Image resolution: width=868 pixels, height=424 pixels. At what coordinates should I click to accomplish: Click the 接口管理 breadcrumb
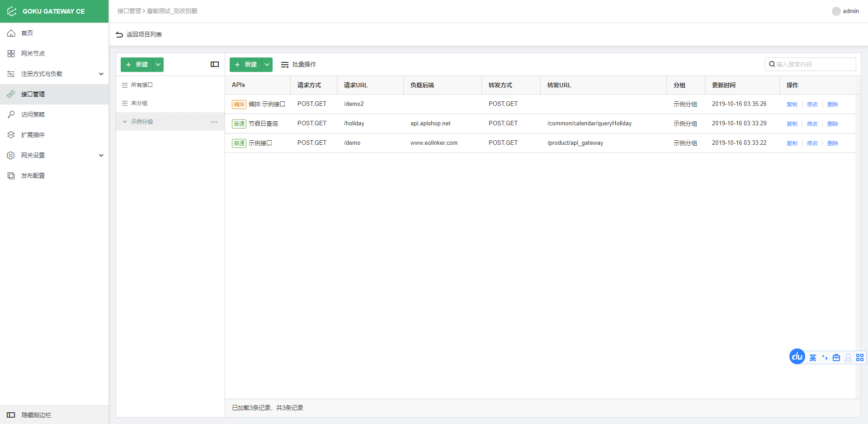(129, 11)
